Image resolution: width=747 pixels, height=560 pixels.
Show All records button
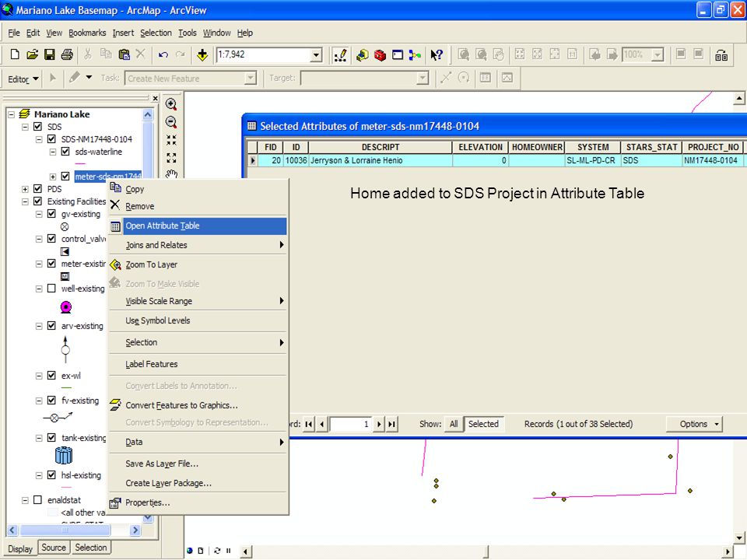click(x=454, y=424)
